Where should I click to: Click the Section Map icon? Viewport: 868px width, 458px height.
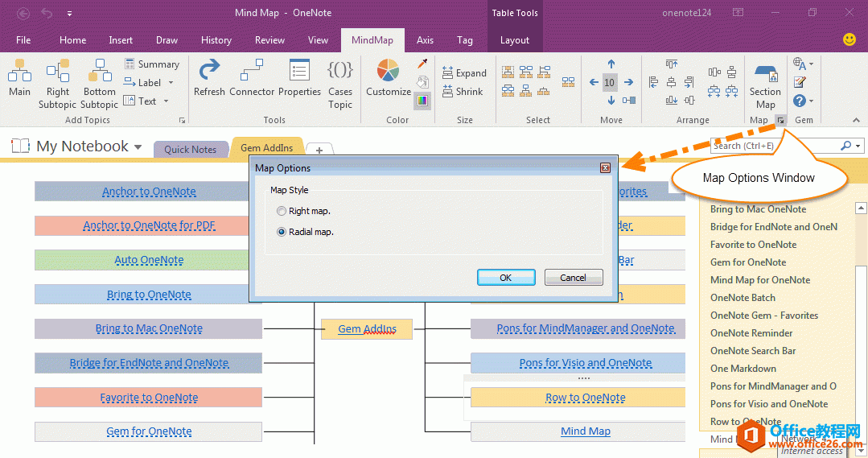765,84
